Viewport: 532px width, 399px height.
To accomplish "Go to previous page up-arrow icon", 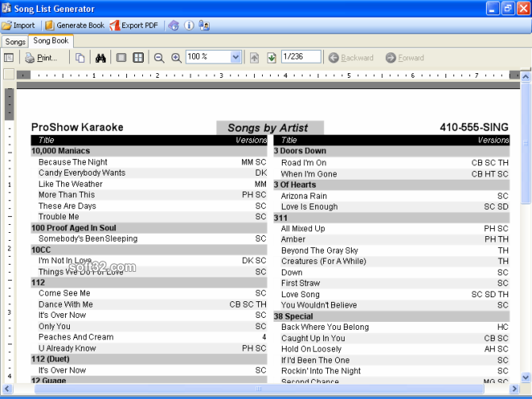I will [x=254, y=58].
